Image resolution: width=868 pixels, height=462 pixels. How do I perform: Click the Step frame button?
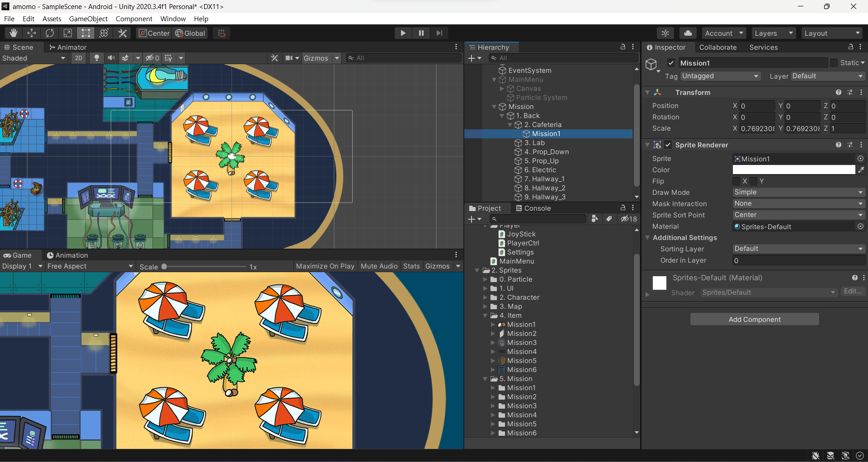(x=439, y=33)
